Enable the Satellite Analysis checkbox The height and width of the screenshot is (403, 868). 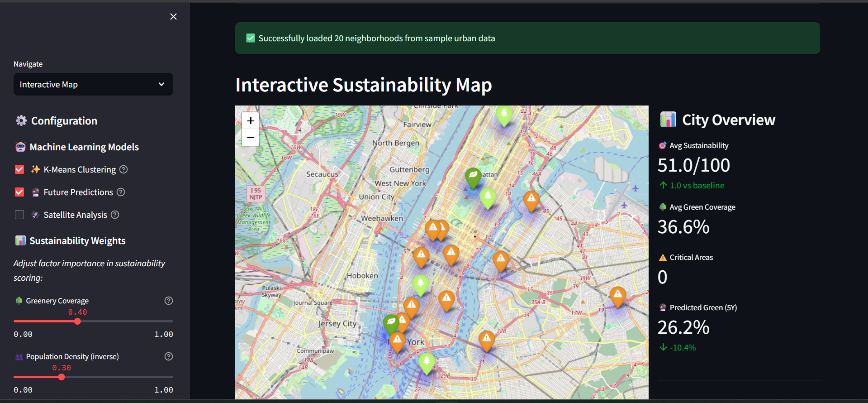19,215
